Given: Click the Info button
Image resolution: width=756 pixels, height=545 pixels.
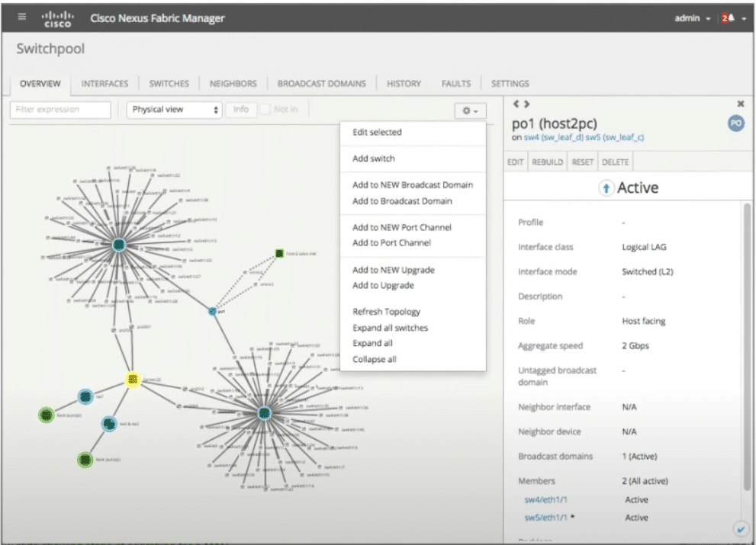Looking at the screenshot, I should [241, 110].
